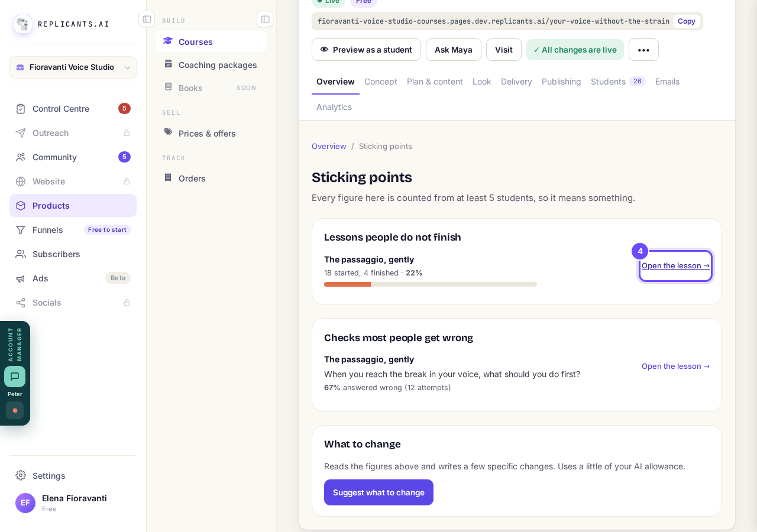Click the Coaching packages calendar icon
This screenshot has width=757, height=532.
pos(169,64)
